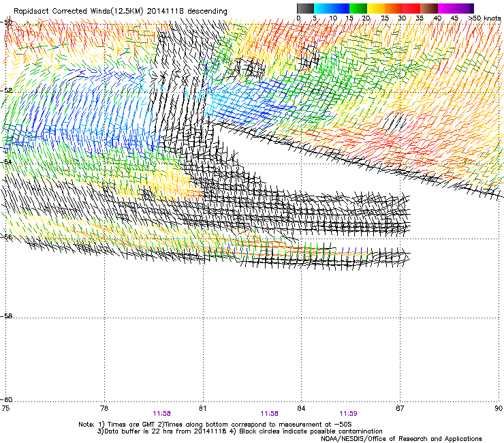Click the dark purple 45-50 knots swatch
Image resolution: width=504 pixels, height=443 pixels.
[x=464, y=8]
